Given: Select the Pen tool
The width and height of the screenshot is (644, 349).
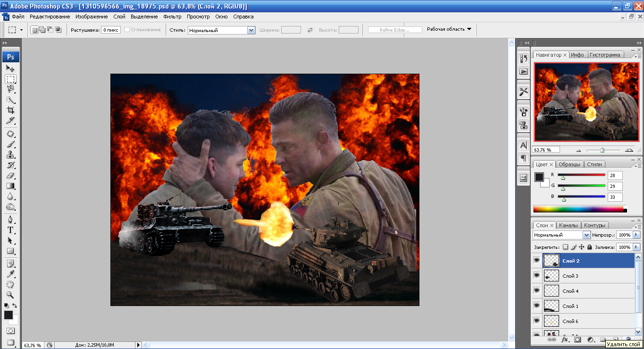Looking at the screenshot, I should (10, 220).
